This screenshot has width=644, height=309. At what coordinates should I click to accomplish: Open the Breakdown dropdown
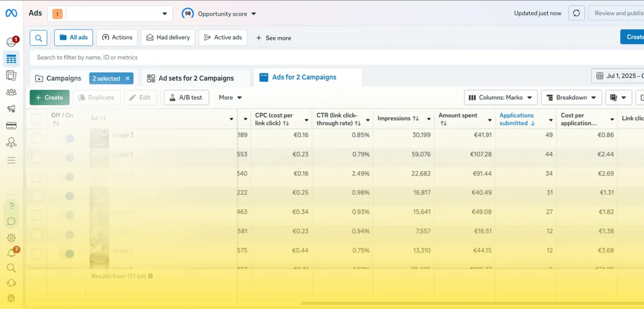click(x=571, y=98)
